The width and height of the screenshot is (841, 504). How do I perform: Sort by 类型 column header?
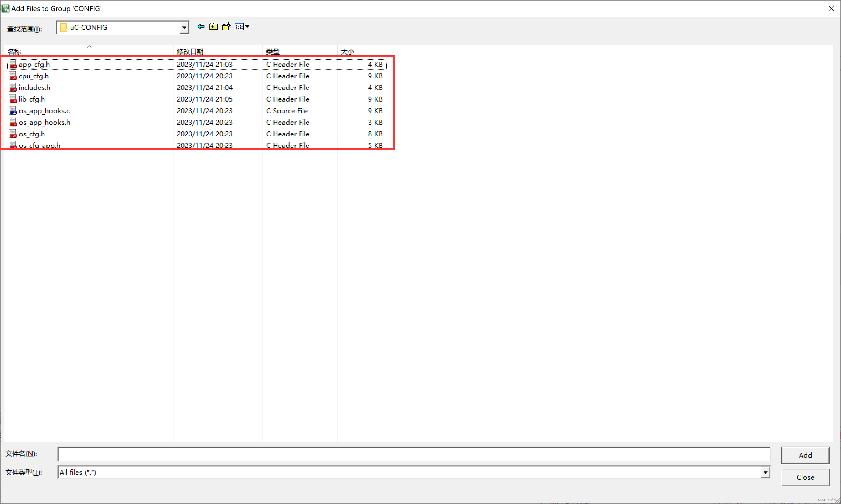click(x=273, y=51)
